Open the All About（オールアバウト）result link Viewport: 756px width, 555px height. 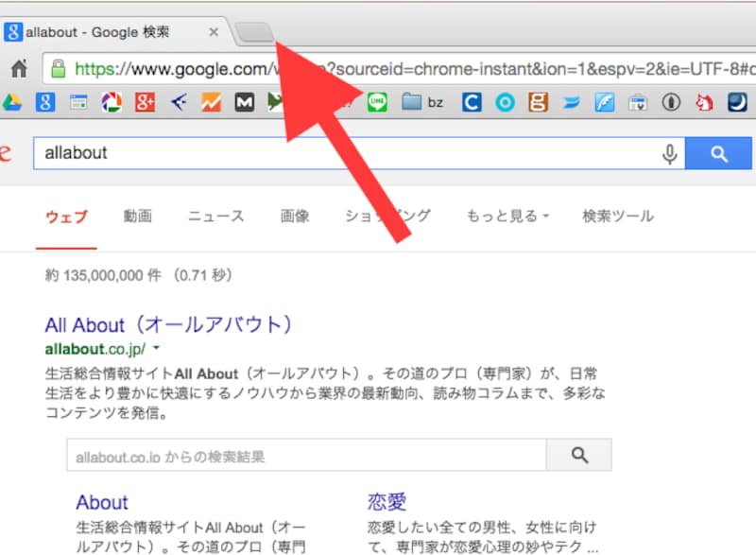coord(168,325)
